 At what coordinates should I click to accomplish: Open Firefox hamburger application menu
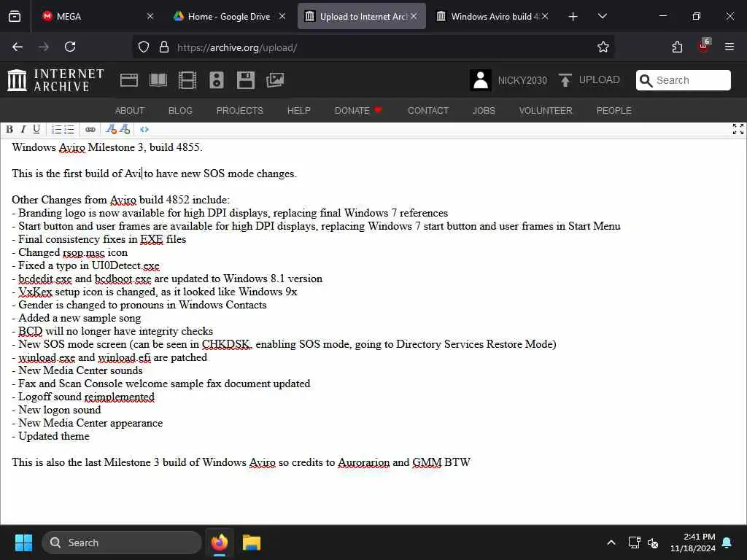point(729,47)
